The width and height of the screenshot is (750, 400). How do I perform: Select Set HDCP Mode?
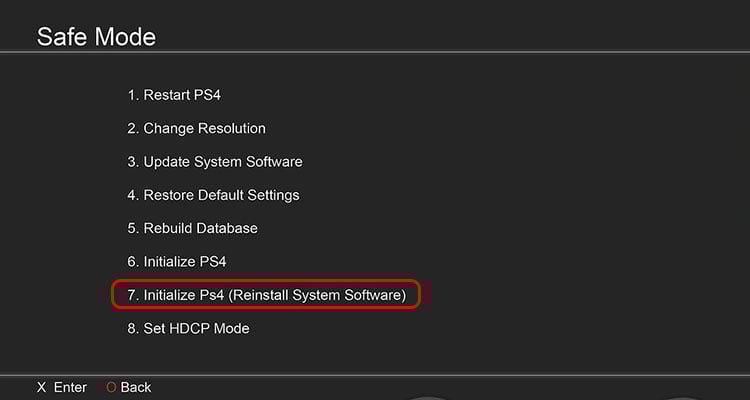pyautogui.click(x=188, y=328)
